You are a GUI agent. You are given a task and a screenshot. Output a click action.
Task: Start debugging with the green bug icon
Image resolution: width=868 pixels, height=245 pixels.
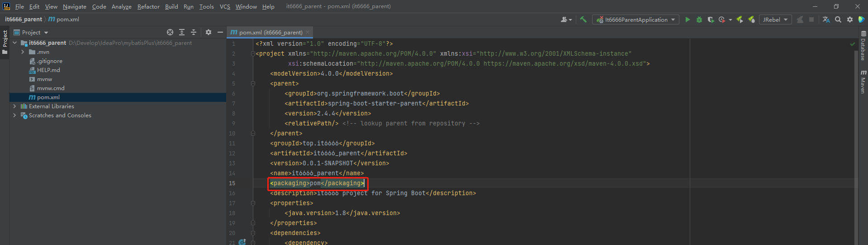tap(699, 19)
